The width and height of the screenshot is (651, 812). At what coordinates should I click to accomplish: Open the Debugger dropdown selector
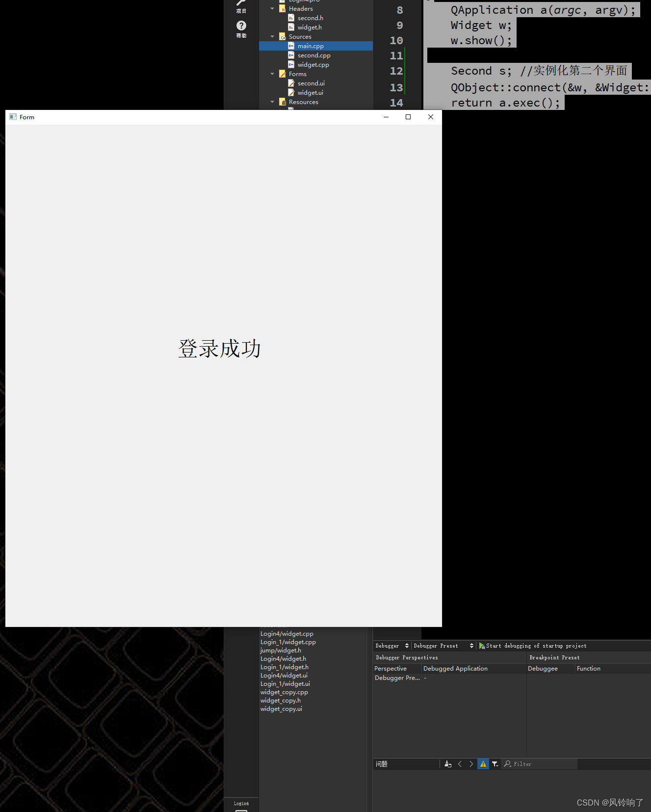(391, 646)
